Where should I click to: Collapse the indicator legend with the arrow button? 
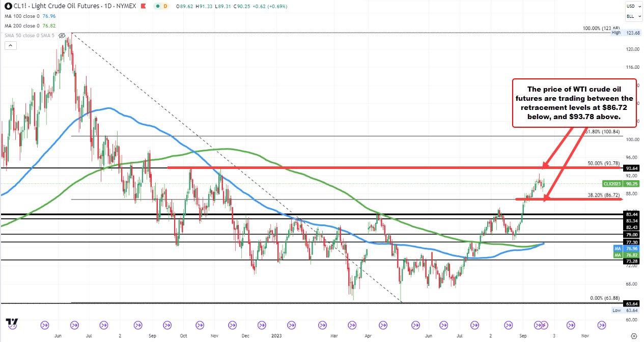pos(10,45)
